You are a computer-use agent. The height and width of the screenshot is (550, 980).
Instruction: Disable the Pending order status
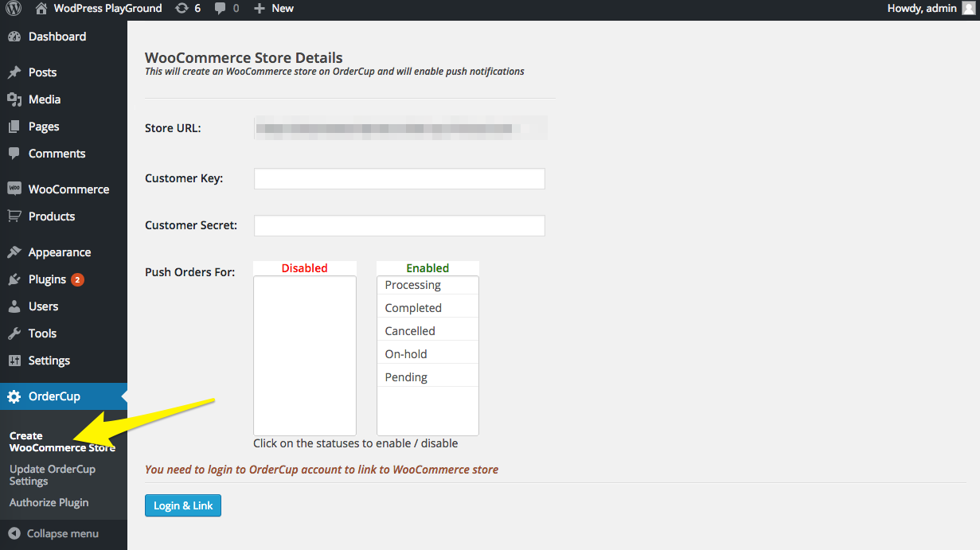[x=428, y=377]
